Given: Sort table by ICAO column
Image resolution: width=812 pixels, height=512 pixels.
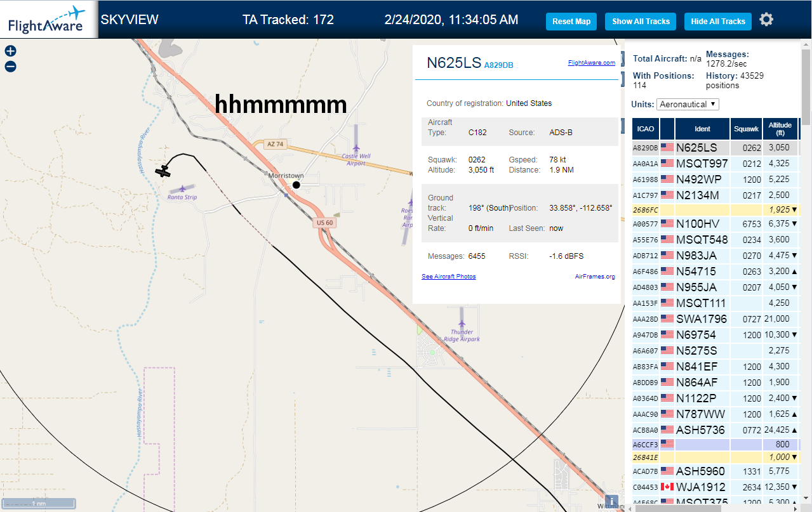Looking at the screenshot, I should (x=645, y=129).
